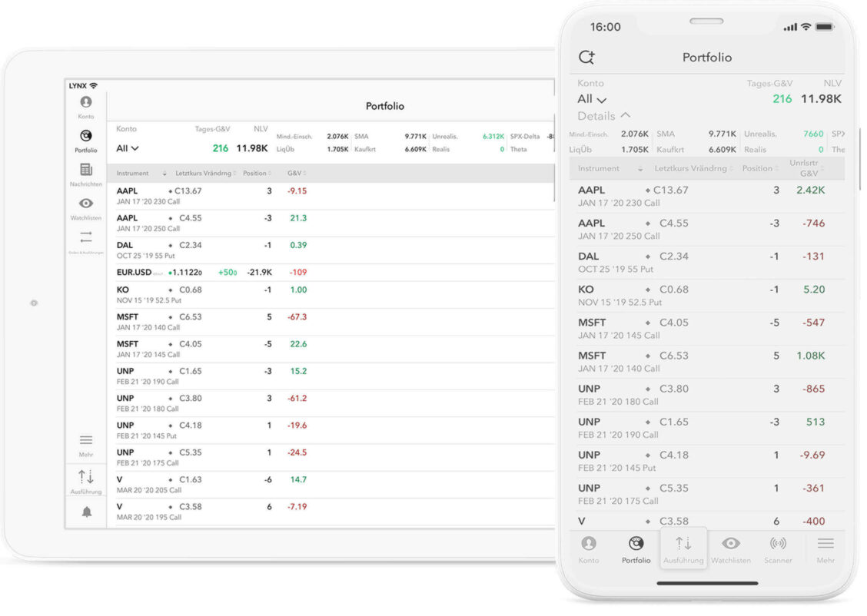Open Ausführung tab on phone bottom bar
This screenshot has height=616, width=867.
point(683,550)
